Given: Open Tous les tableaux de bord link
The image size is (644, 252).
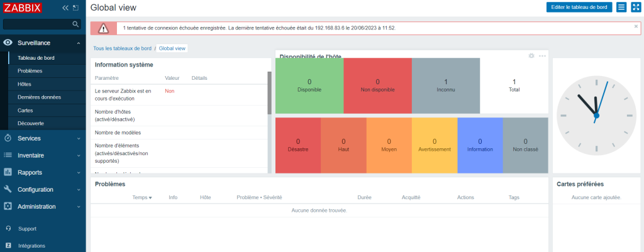Looking at the screenshot, I should point(122,48).
